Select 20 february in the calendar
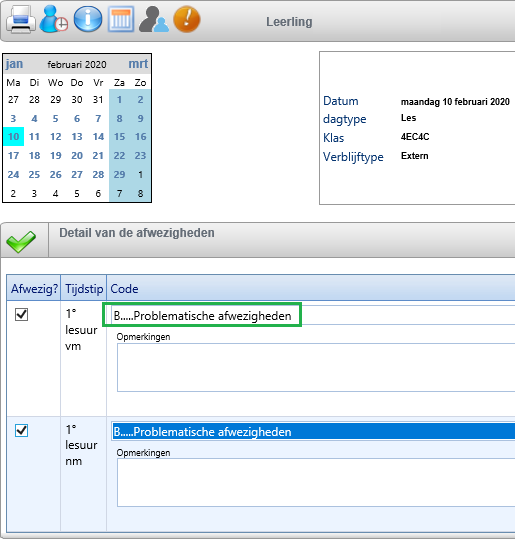The width and height of the screenshot is (515, 539). click(77, 156)
